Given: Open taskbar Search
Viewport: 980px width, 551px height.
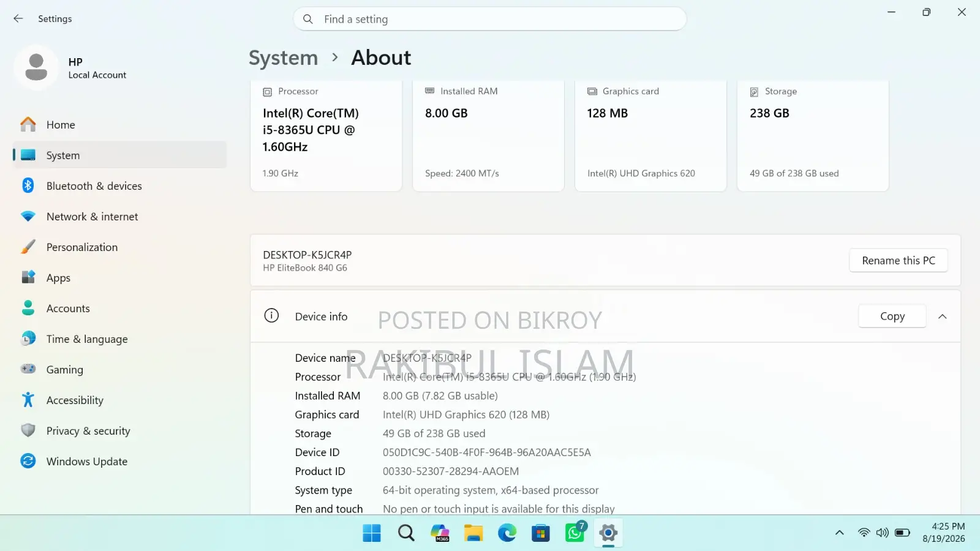Looking at the screenshot, I should tap(406, 533).
